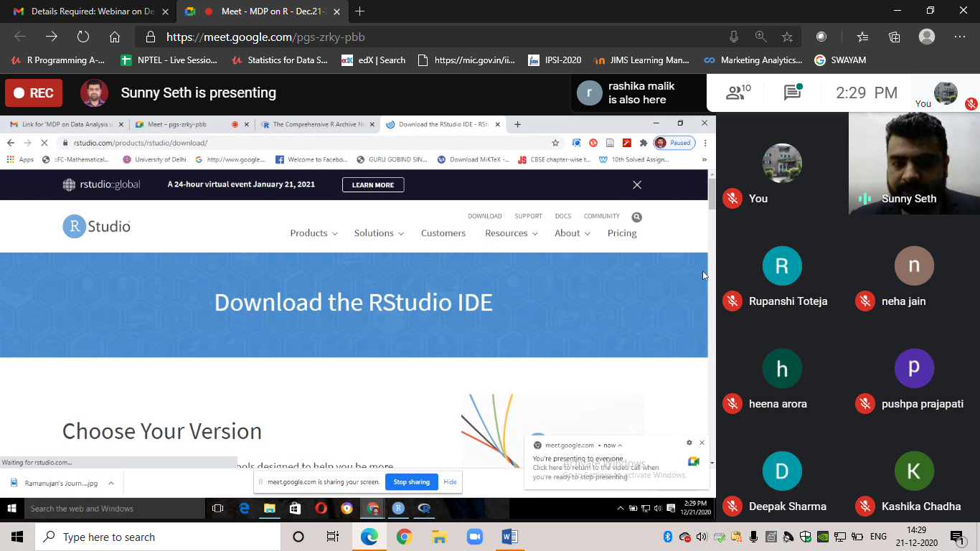Click bookmark star in shared Chrome window
Viewport: 980px width, 551px height.
pos(555,143)
